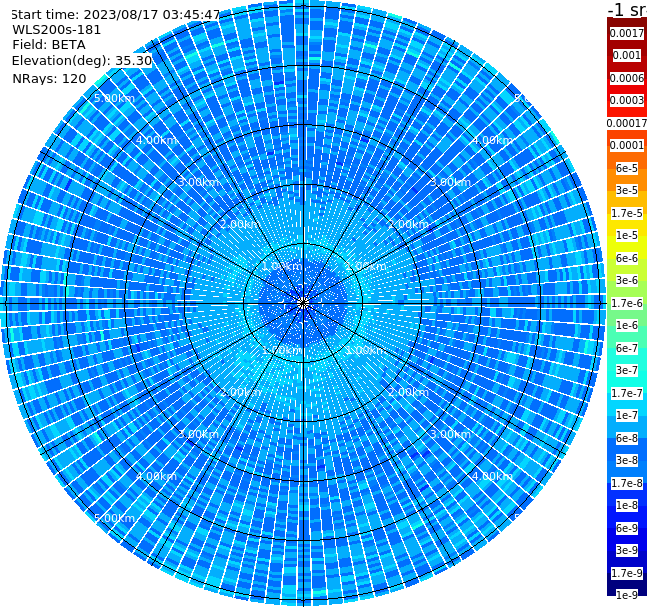Screen dimensions: 647x607
Task: Click the 3.00km label in the lower-right quadrant
Action: point(450,434)
